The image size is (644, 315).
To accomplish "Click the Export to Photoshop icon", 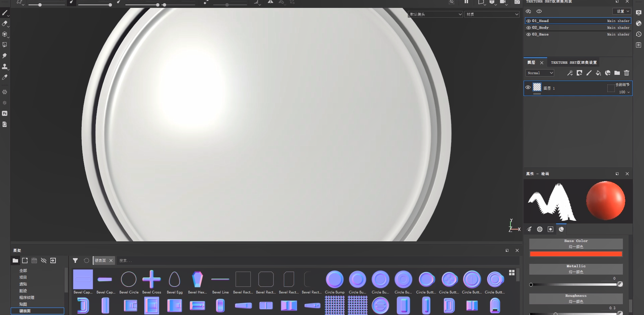I will tap(5, 114).
